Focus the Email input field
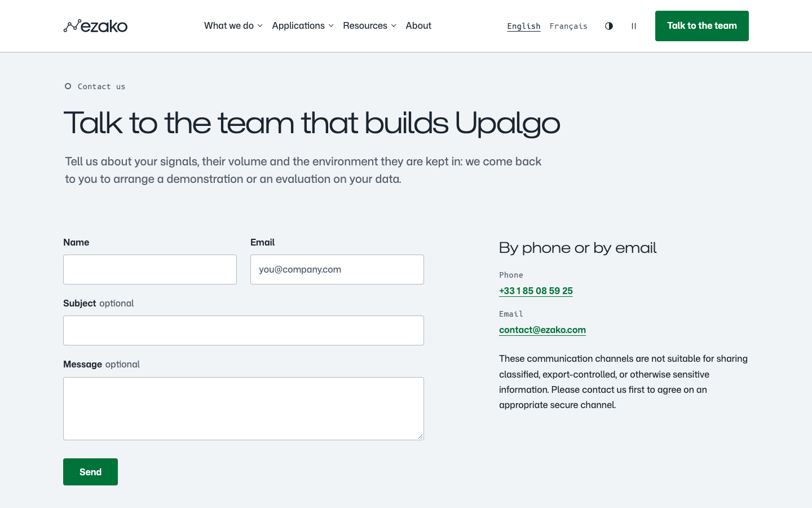The image size is (812, 508). click(x=337, y=269)
